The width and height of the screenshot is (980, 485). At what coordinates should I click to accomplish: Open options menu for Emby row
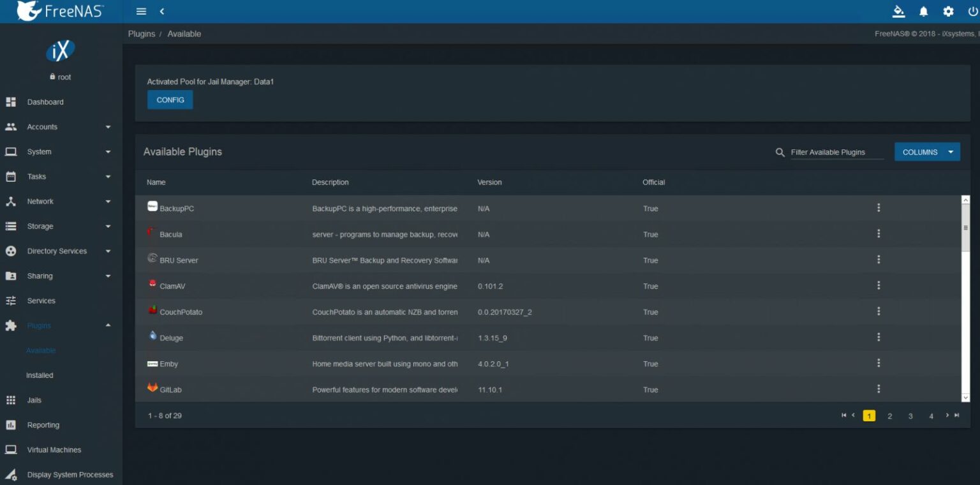coord(879,363)
